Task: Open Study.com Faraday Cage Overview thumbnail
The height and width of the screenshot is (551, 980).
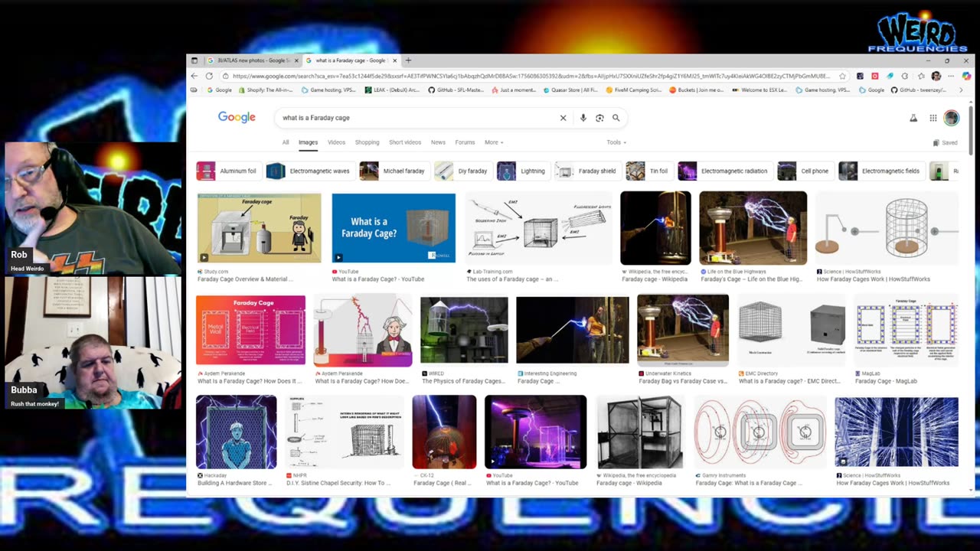Action: 259,228
